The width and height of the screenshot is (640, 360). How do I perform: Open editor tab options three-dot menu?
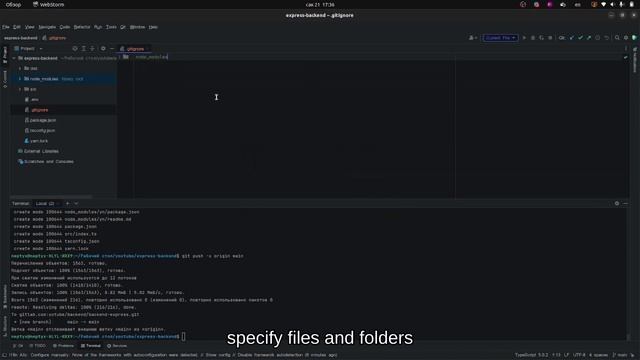(x=626, y=49)
